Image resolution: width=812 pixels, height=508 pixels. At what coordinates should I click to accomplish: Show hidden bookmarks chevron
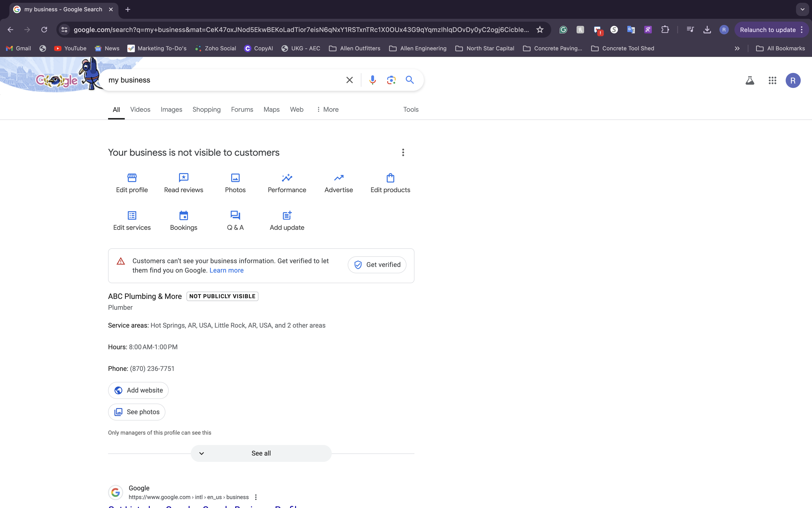click(x=737, y=48)
